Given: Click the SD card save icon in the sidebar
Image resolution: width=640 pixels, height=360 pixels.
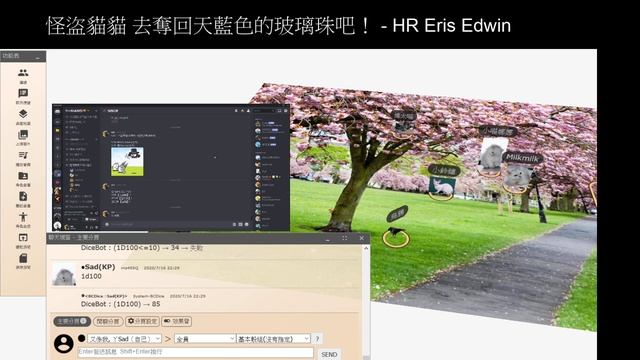Looking at the screenshot, I should pos(23,258).
